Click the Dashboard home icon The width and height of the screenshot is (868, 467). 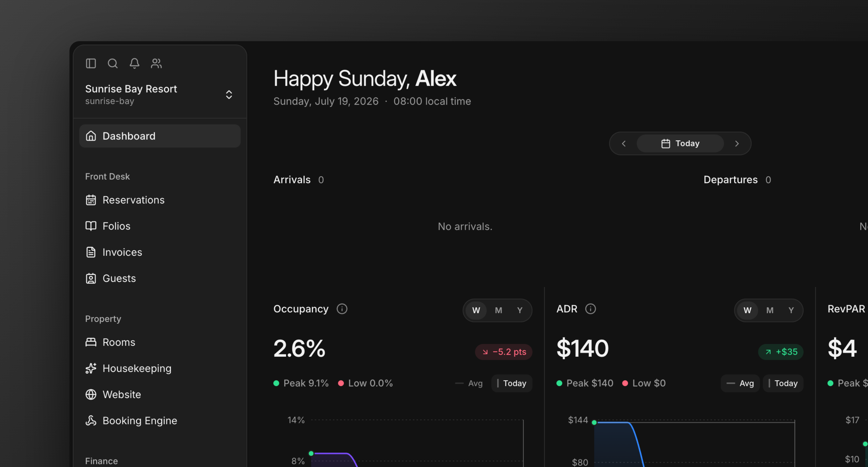pyautogui.click(x=91, y=136)
